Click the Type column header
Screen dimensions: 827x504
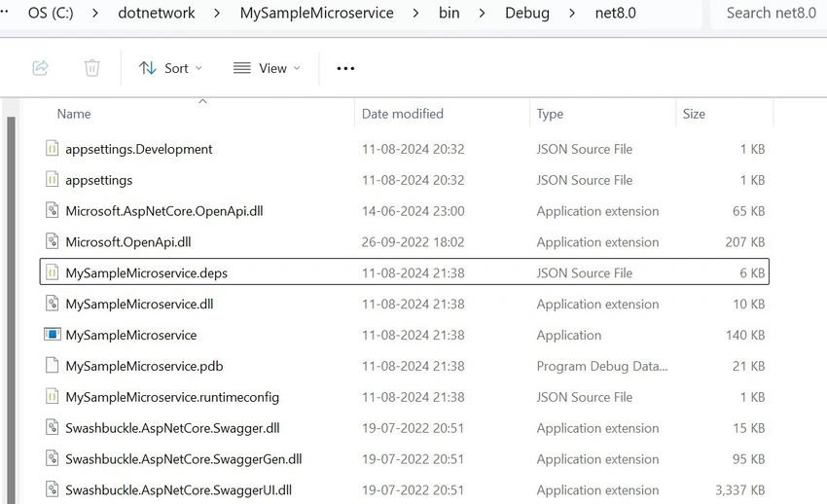[x=550, y=113]
